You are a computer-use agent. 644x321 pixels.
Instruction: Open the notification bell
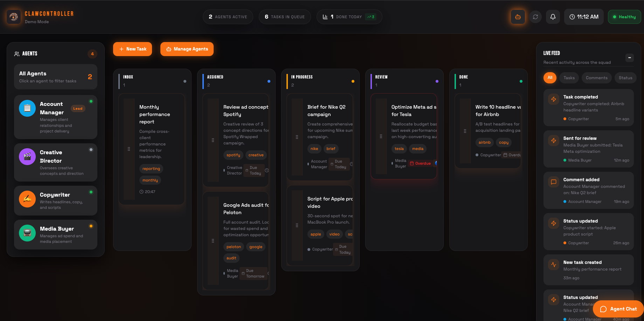click(x=553, y=16)
